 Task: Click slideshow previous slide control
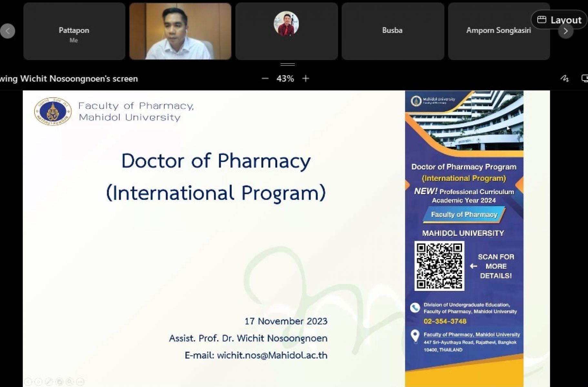click(x=28, y=382)
